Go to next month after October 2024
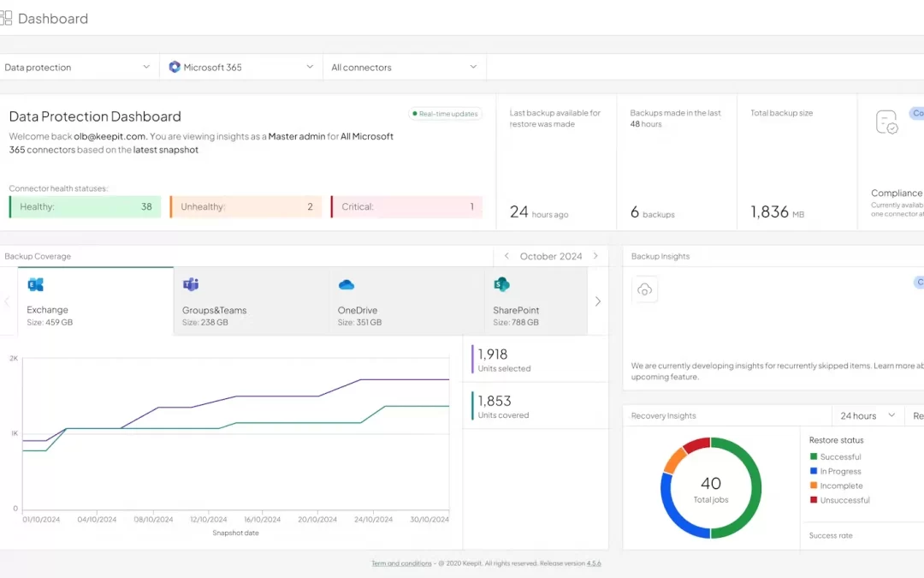This screenshot has height=578, width=924. (x=595, y=256)
